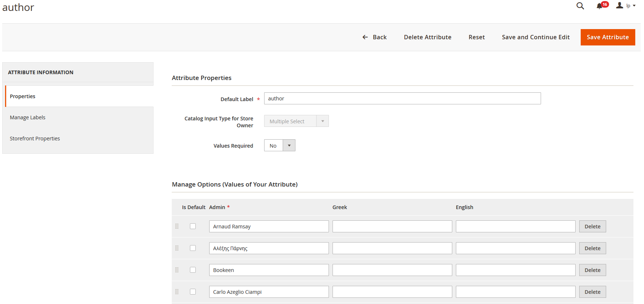The height and width of the screenshot is (304, 644).
Task: Open the Values Required dropdown
Action: pyautogui.click(x=279, y=145)
